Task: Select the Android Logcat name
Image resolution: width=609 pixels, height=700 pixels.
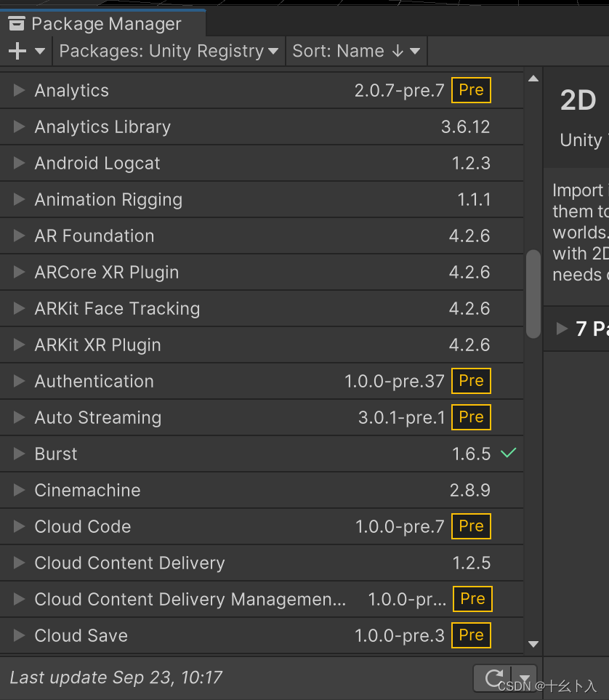Action: coord(97,164)
